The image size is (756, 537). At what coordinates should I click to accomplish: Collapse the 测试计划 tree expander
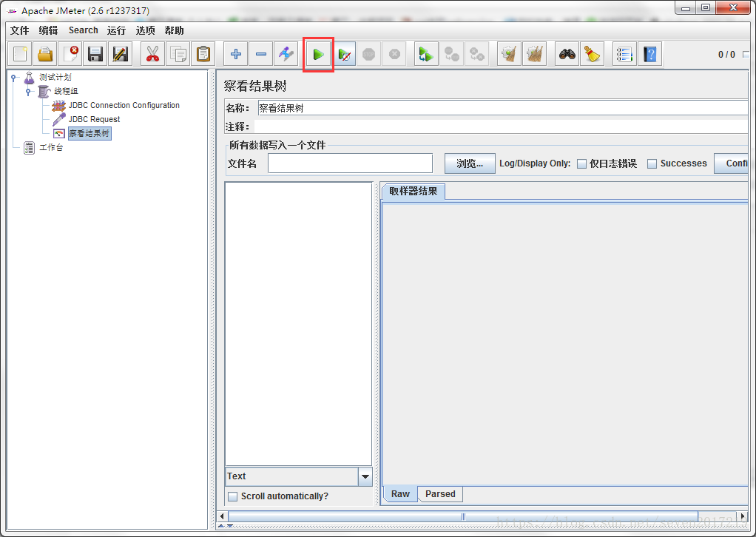pos(13,77)
